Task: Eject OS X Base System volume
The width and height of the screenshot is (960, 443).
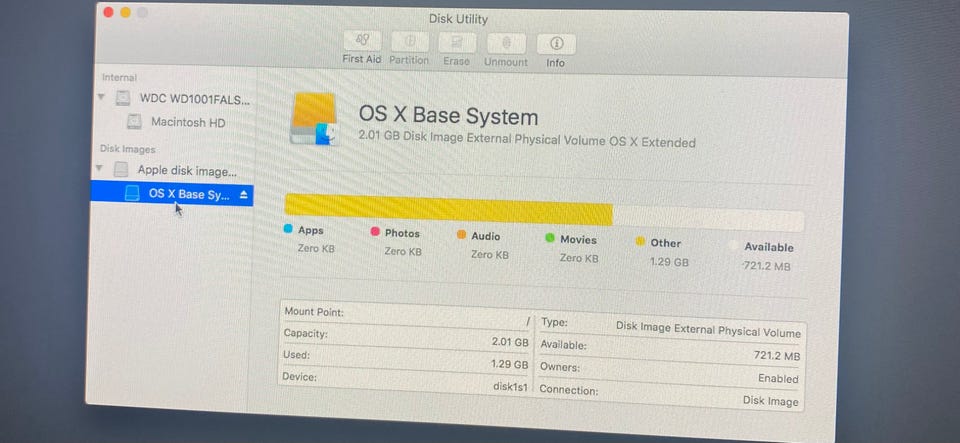Action: [243, 195]
